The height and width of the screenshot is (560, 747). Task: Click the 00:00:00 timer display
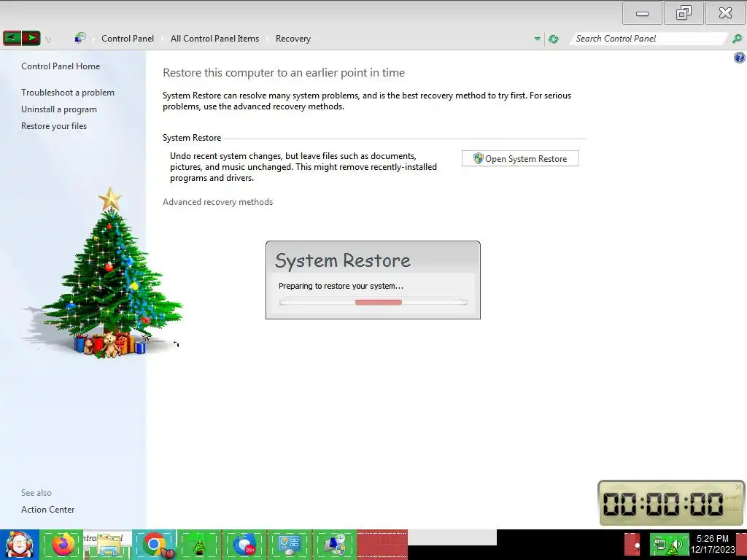(663, 505)
